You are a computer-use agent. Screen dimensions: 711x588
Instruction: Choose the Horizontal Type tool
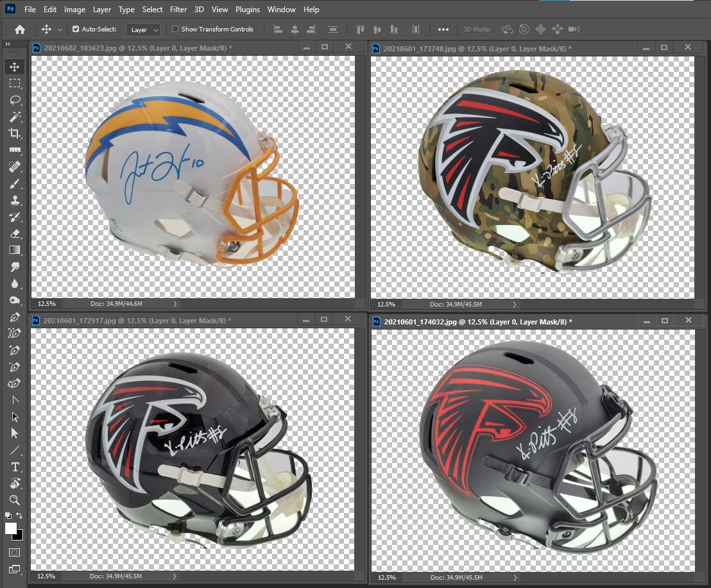click(x=14, y=467)
